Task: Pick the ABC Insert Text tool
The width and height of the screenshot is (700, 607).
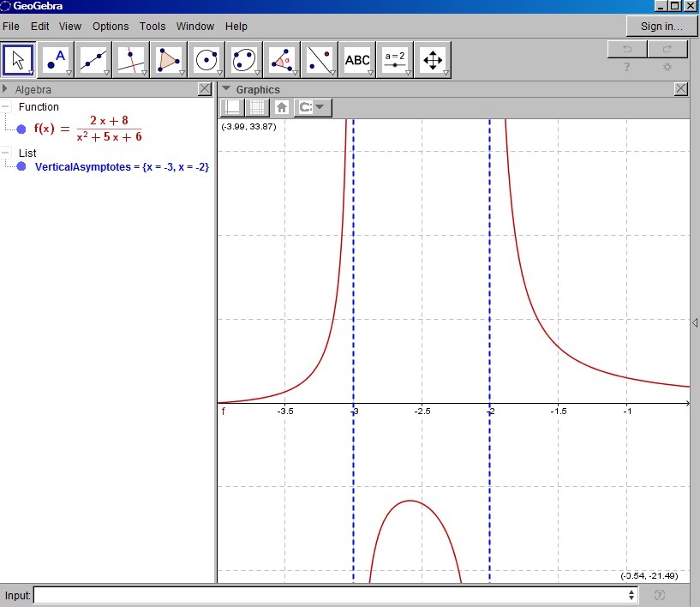Action: pos(357,59)
